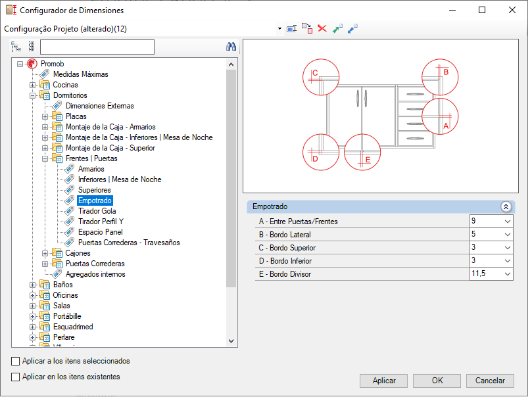Click the rename configuration toolbar icon
The image size is (532, 401).
(x=291, y=28)
